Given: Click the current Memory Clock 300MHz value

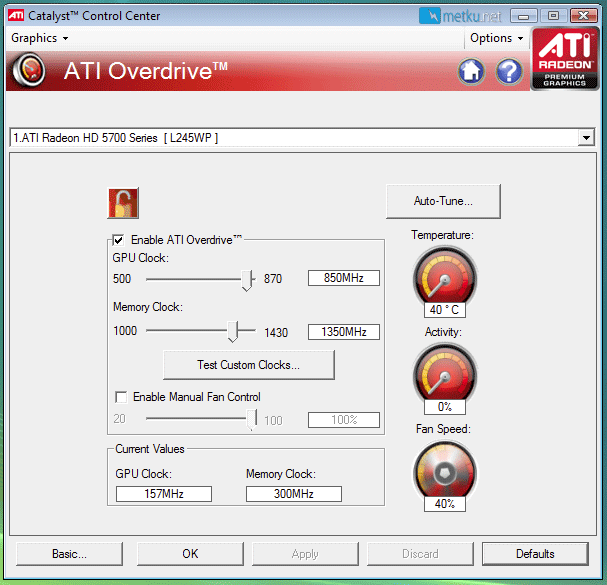Looking at the screenshot, I should point(294,494).
